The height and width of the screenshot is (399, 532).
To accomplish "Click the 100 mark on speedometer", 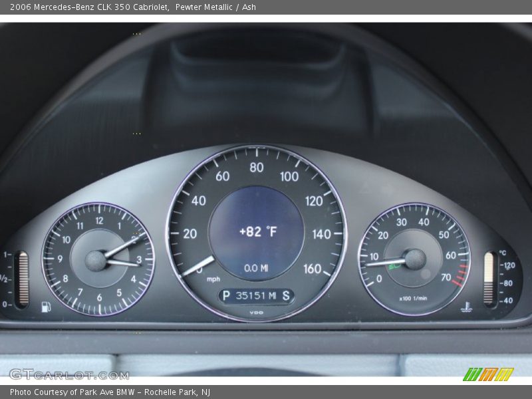I will click(289, 176).
